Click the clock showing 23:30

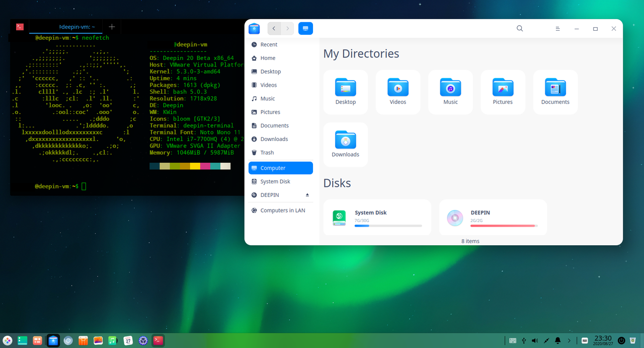(x=603, y=340)
